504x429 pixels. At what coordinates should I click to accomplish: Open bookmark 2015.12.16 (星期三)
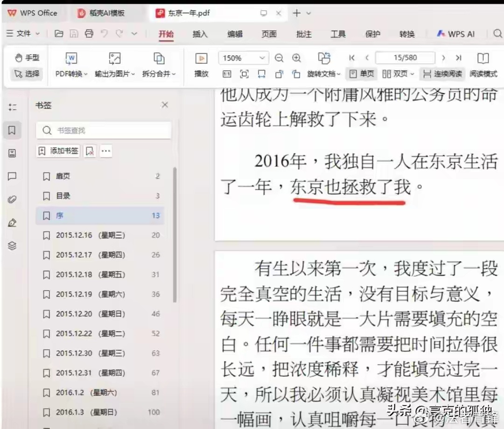(x=100, y=235)
